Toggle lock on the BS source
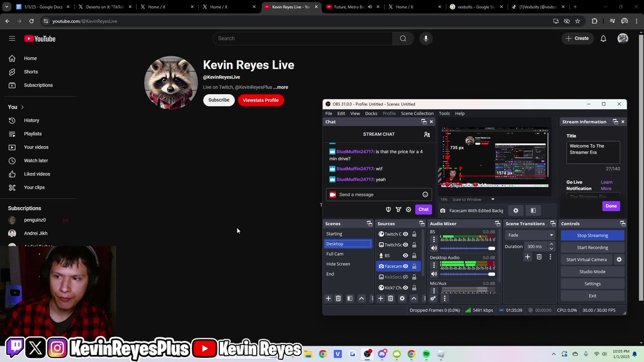Viewport: 644px width, 362px height. click(x=414, y=255)
